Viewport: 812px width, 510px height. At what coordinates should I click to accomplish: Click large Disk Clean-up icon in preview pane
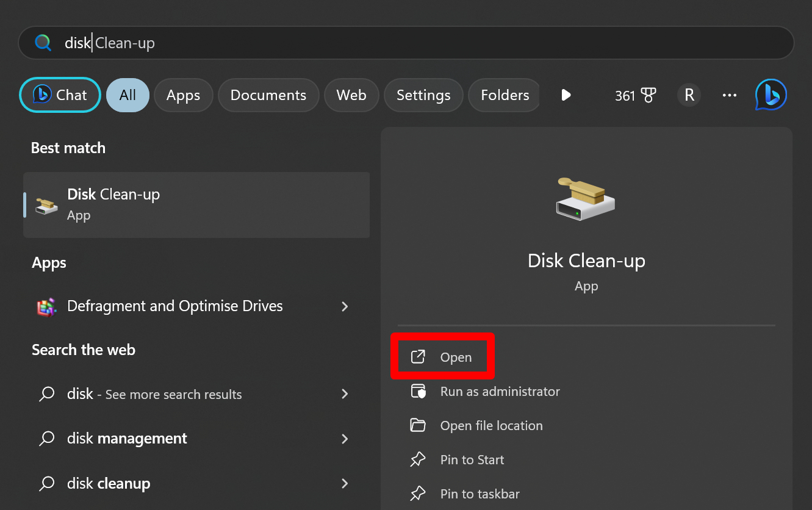click(586, 198)
